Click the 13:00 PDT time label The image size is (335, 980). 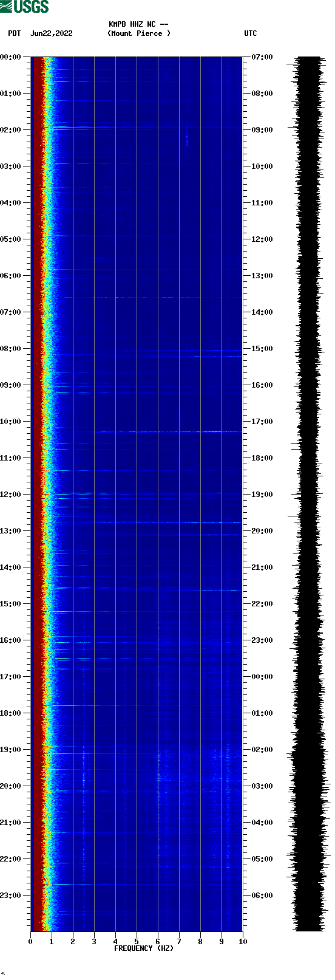point(10,531)
